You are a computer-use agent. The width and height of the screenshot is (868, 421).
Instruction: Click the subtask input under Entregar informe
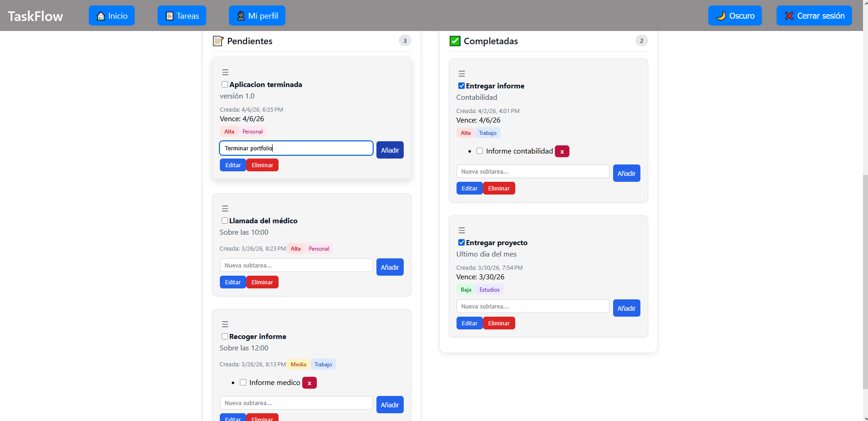click(x=532, y=172)
